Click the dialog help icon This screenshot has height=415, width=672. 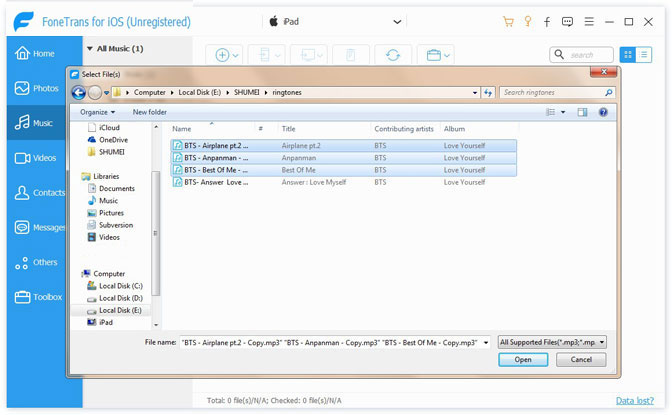pyautogui.click(x=603, y=112)
